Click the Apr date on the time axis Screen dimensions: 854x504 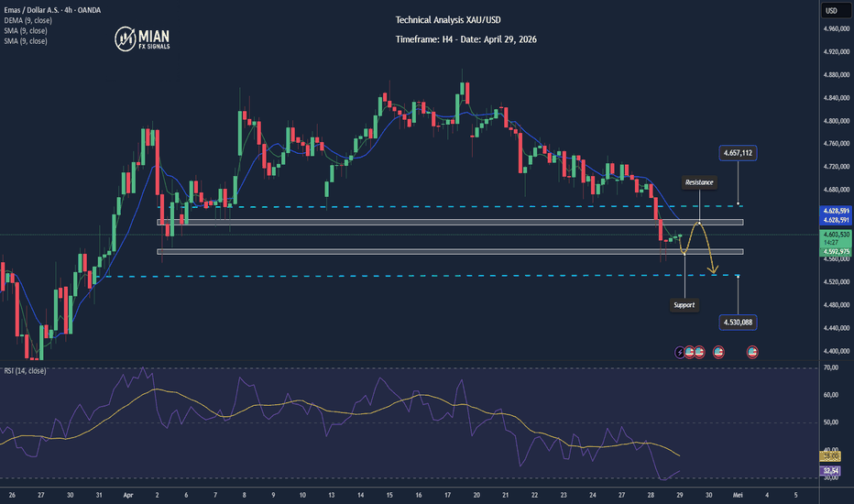(128, 495)
